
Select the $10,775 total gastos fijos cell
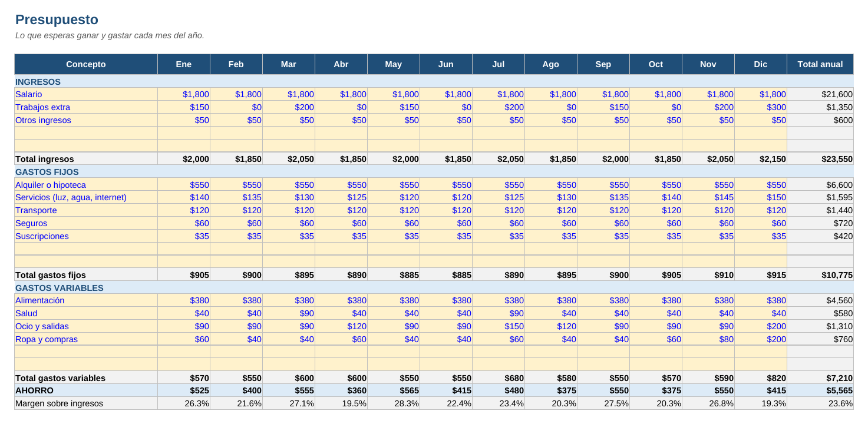pos(820,275)
